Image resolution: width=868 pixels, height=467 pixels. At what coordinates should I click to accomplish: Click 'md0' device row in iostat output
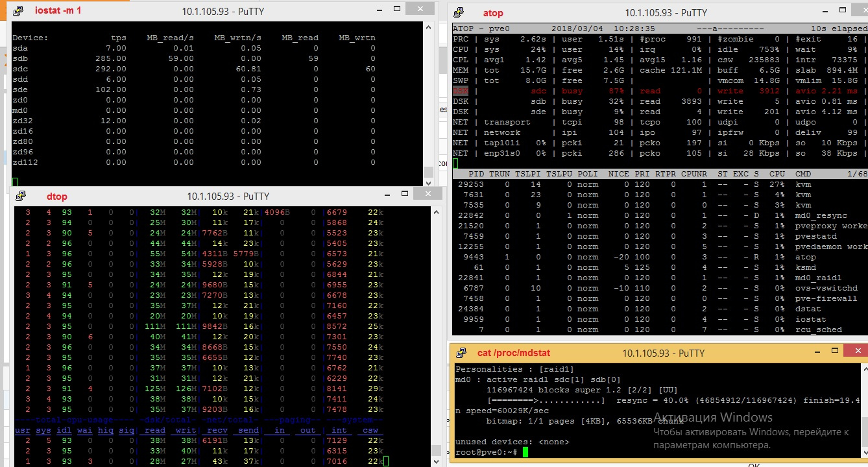tap(194, 110)
